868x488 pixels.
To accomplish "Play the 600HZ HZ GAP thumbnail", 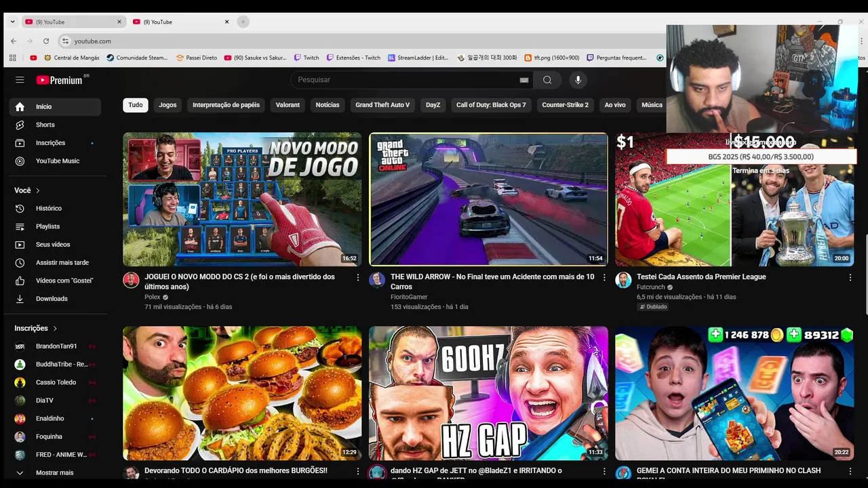I will pyautogui.click(x=488, y=393).
